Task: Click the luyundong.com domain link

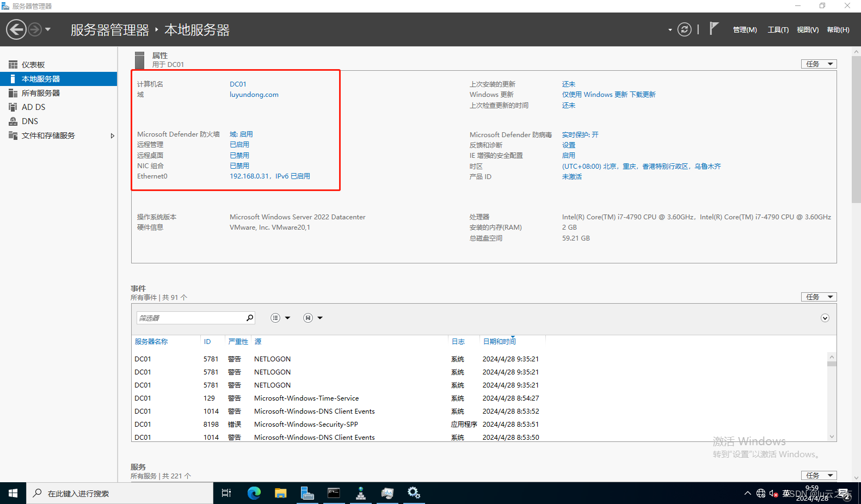Action: tap(254, 95)
